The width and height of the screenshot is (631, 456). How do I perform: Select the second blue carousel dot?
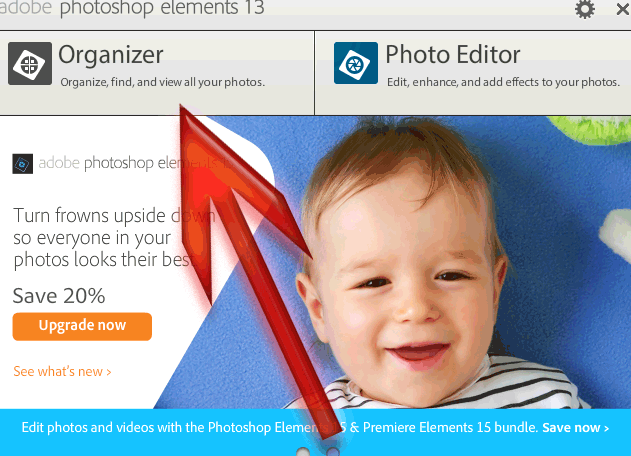tap(332, 452)
